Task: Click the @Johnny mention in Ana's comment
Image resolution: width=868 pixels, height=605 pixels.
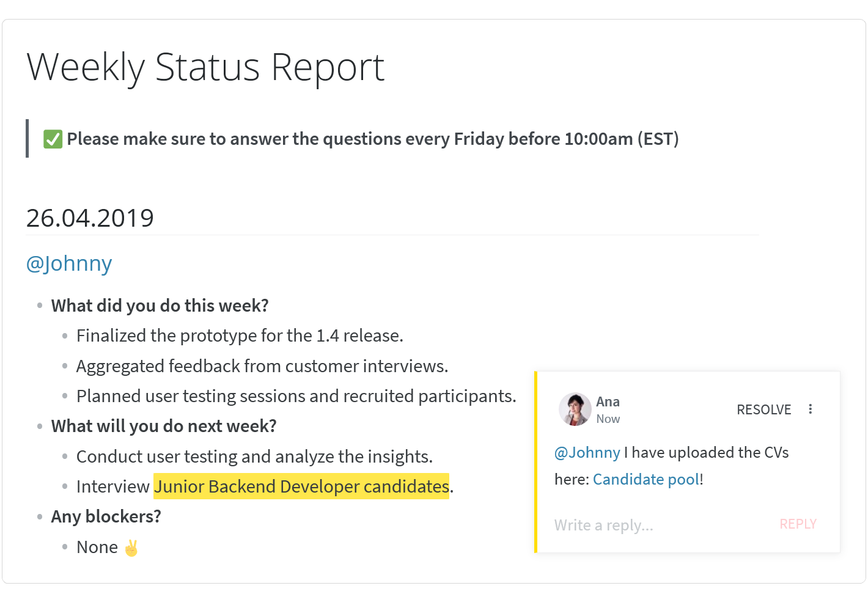Action: (x=587, y=452)
